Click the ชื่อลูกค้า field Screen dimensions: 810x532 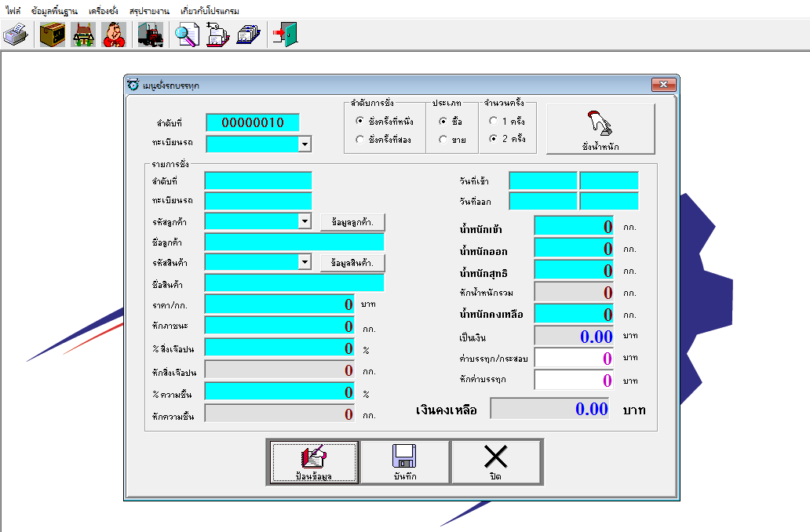tap(294, 242)
